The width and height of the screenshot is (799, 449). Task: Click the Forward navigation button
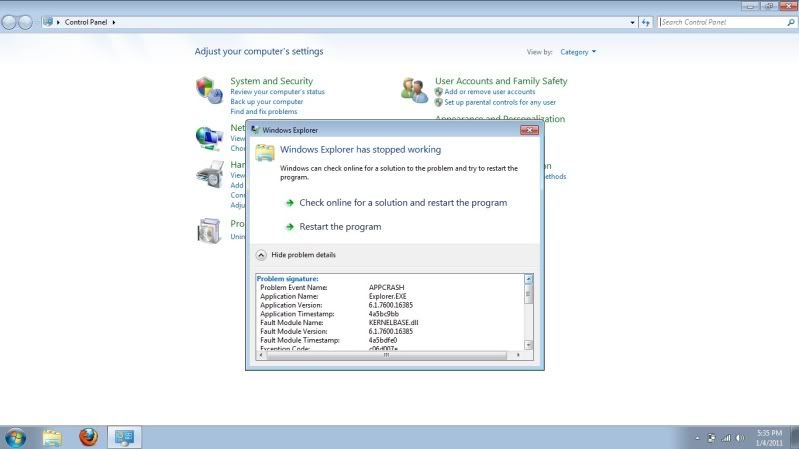(x=25, y=22)
